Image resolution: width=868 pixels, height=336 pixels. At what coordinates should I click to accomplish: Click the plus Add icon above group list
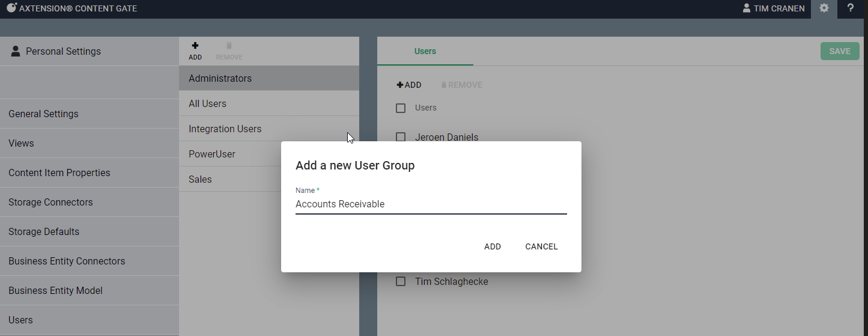coord(195,46)
